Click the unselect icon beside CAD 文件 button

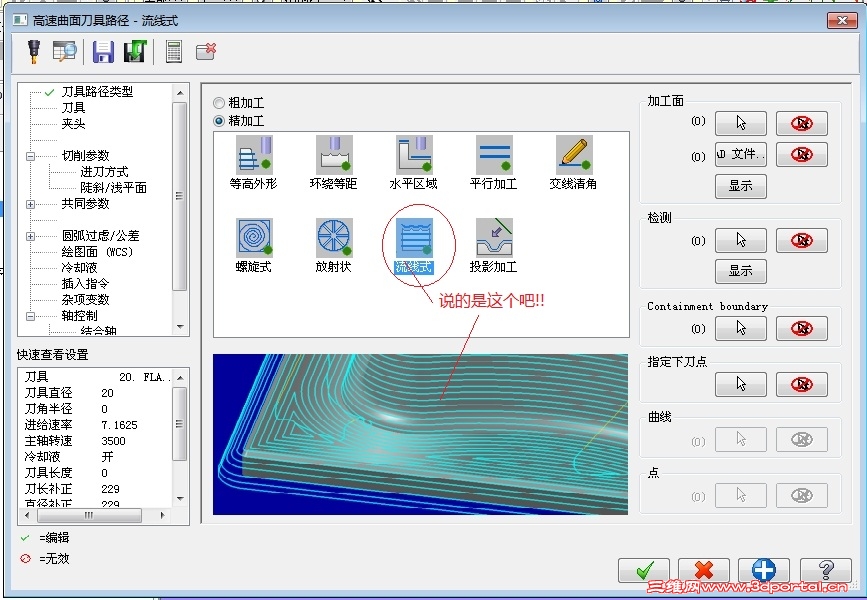pyautogui.click(x=802, y=154)
